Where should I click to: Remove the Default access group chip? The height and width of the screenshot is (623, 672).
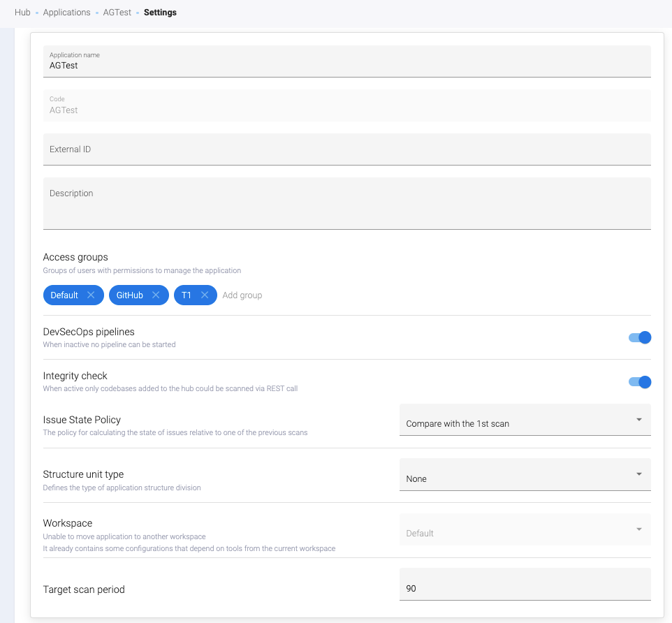pos(91,295)
